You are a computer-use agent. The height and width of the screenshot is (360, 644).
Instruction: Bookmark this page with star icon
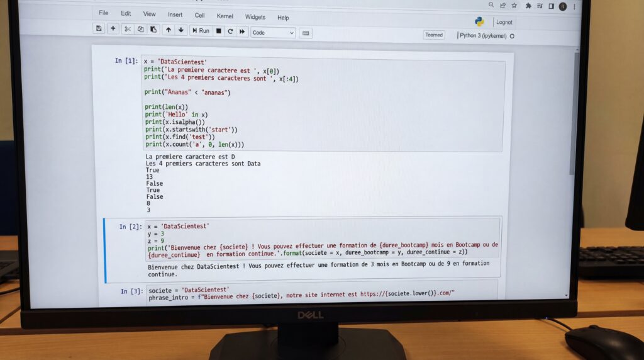tap(514, 5)
